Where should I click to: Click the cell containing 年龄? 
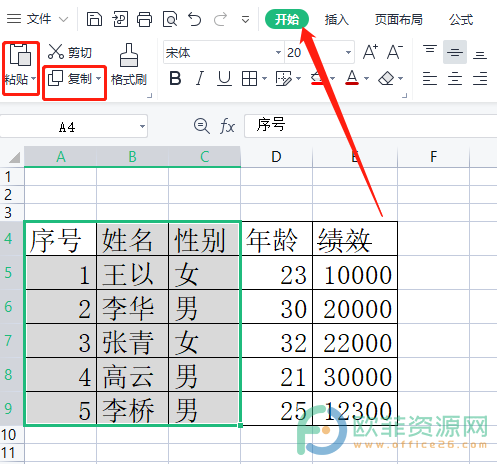(276, 239)
